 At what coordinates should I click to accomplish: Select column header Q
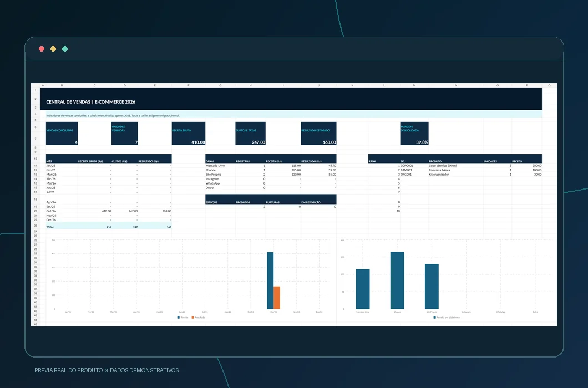pos(549,85)
